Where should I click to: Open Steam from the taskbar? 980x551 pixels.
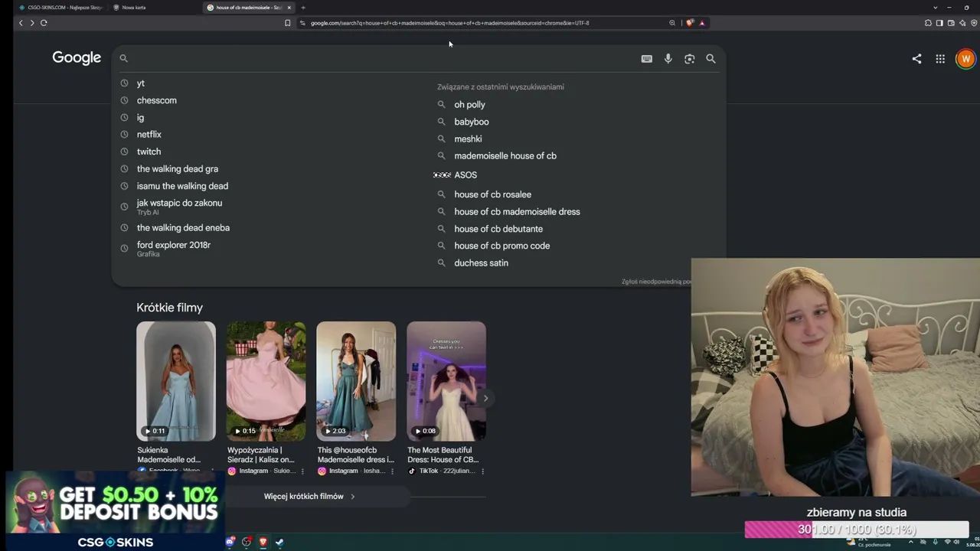[279, 542]
